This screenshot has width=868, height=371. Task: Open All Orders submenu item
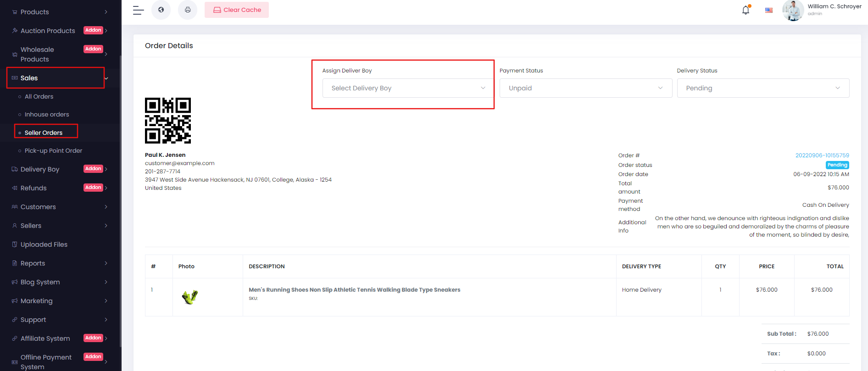point(39,97)
